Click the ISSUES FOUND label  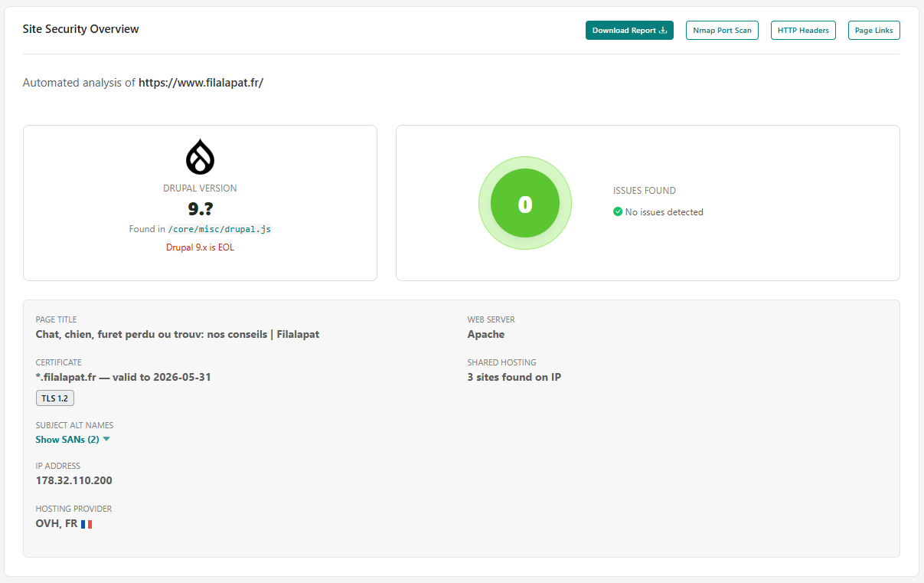click(645, 191)
